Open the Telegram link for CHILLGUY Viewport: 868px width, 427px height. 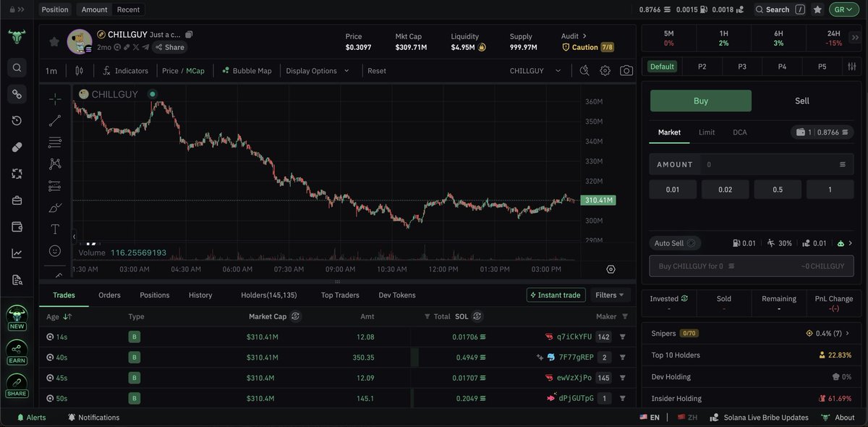145,47
